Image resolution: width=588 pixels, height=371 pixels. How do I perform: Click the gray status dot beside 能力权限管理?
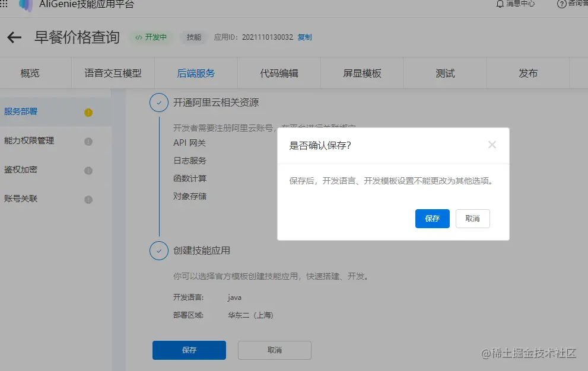point(88,142)
